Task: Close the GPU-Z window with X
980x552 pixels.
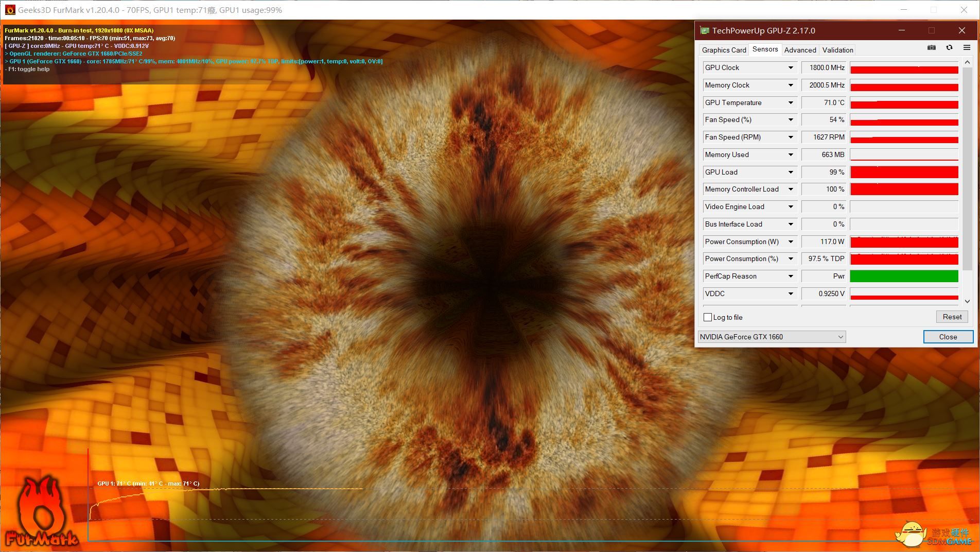Action: 961,30
